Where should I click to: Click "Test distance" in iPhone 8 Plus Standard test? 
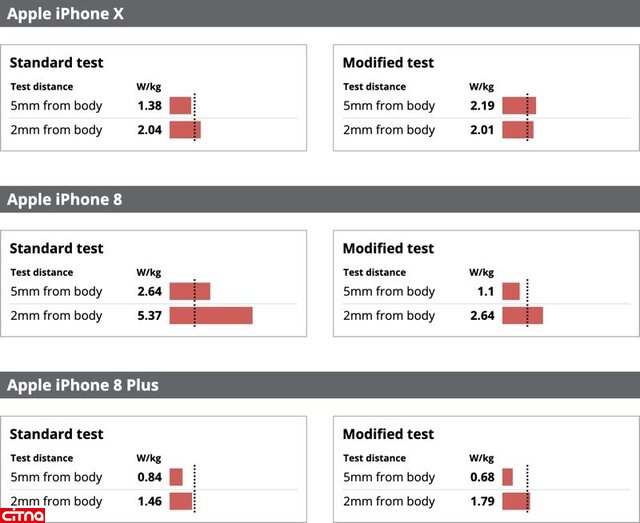(41, 458)
